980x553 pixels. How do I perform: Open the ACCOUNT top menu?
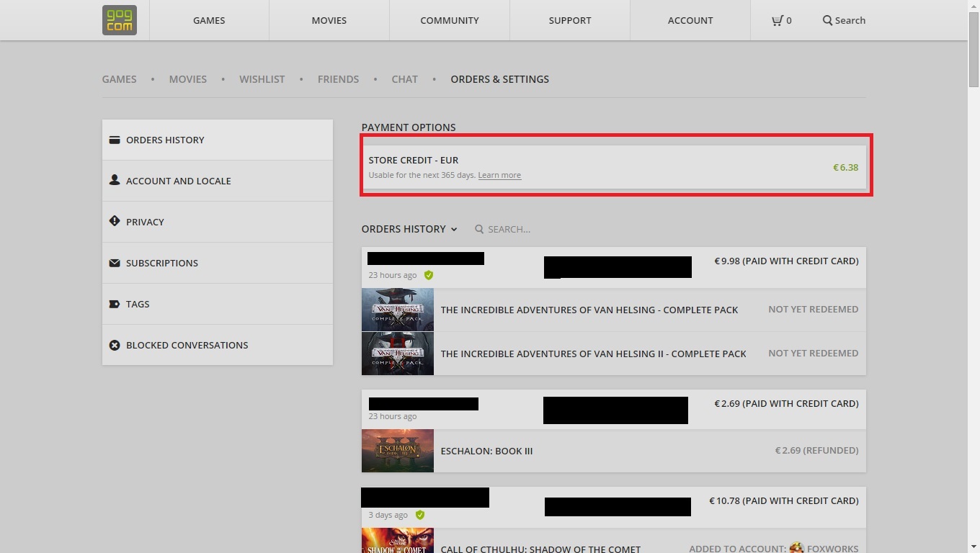click(690, 20)
